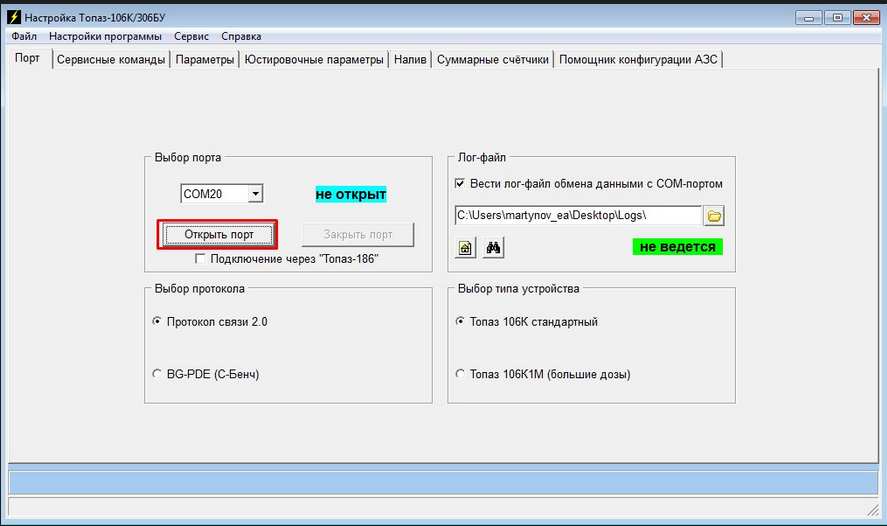Open the Настройки программы menu

(x=105, y=36)
